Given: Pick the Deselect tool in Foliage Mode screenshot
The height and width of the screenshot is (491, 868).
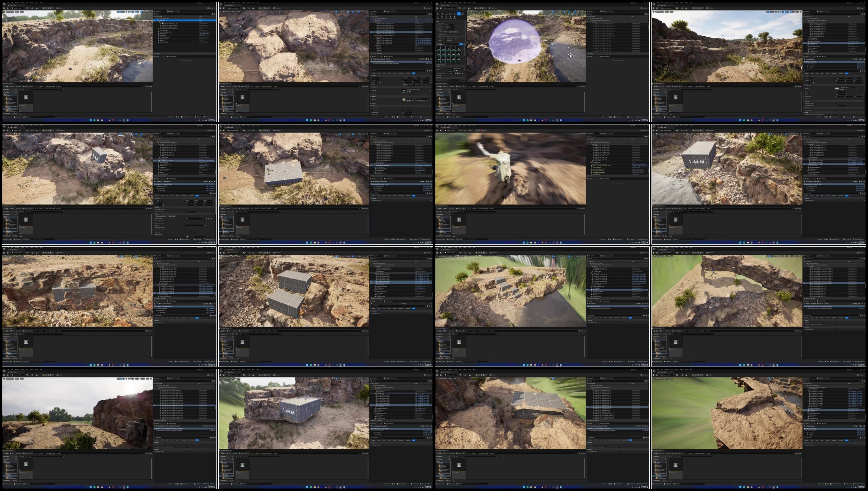Looking at the screenshot, I should point(446,14).
